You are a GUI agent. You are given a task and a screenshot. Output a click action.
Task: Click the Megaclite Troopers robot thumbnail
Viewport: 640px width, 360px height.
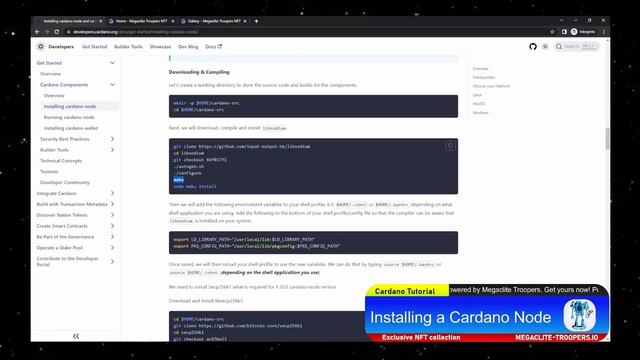(580, 315)
